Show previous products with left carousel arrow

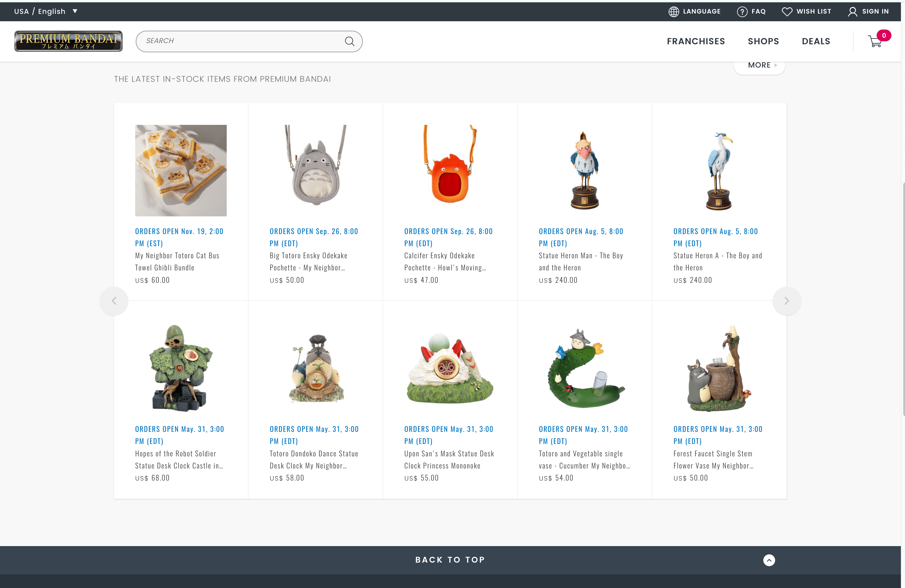pos(114,301)
